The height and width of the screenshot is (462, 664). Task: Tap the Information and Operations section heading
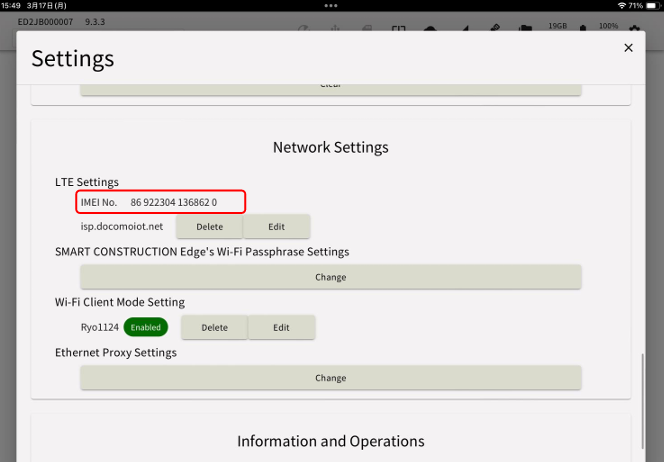point(330,441)
